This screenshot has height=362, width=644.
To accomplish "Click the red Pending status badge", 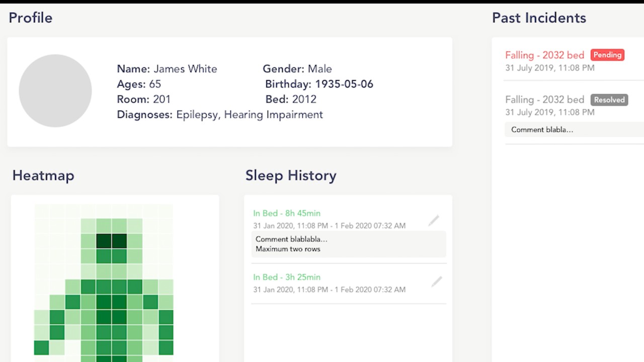I will tap(607, 55).
